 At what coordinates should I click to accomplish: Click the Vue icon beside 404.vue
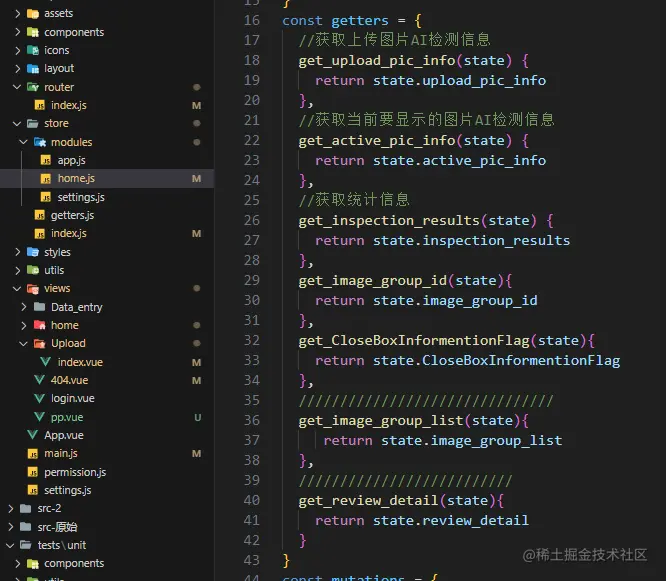(x=40, y=380)
